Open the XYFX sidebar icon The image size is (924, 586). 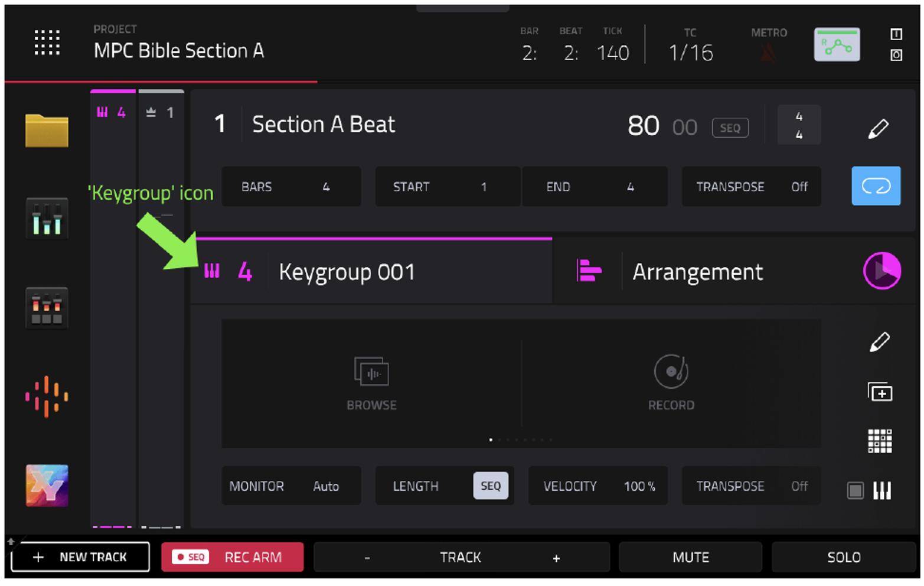coord(47,486)
